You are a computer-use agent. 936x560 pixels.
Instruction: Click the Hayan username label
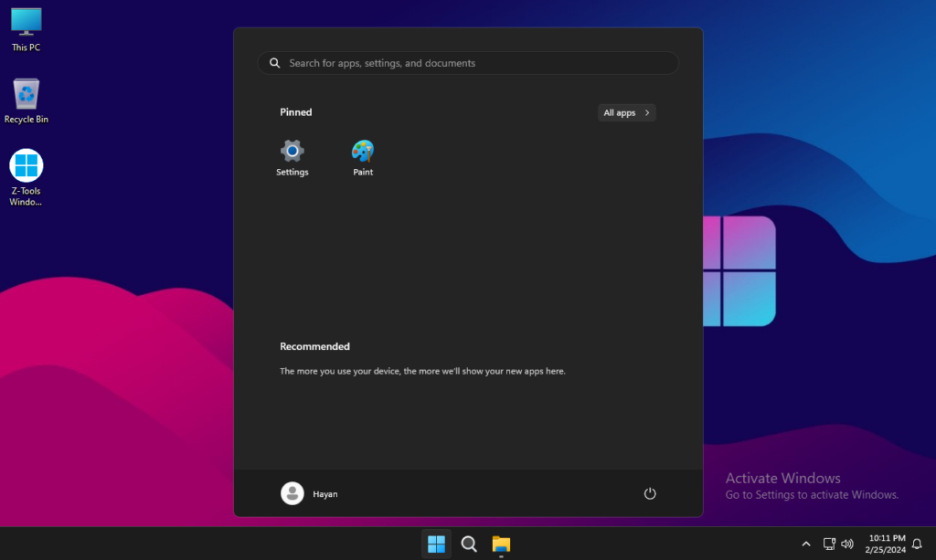click(325, 494)
